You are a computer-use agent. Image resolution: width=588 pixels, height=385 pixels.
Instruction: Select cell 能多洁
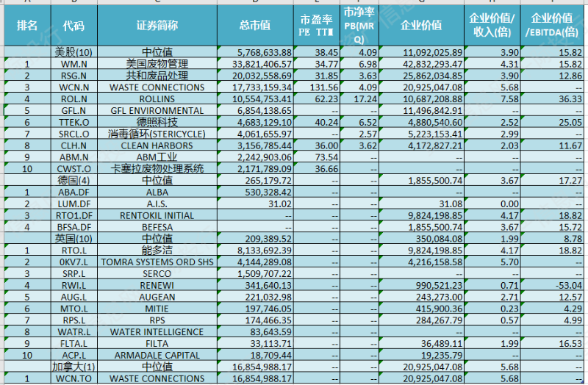[x=157, y=250]
